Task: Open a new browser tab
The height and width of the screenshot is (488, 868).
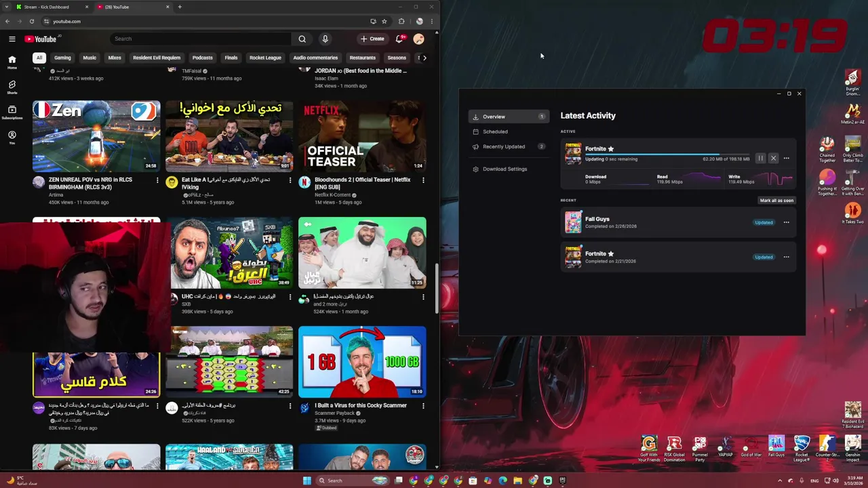Action: (x=180, y=7)
